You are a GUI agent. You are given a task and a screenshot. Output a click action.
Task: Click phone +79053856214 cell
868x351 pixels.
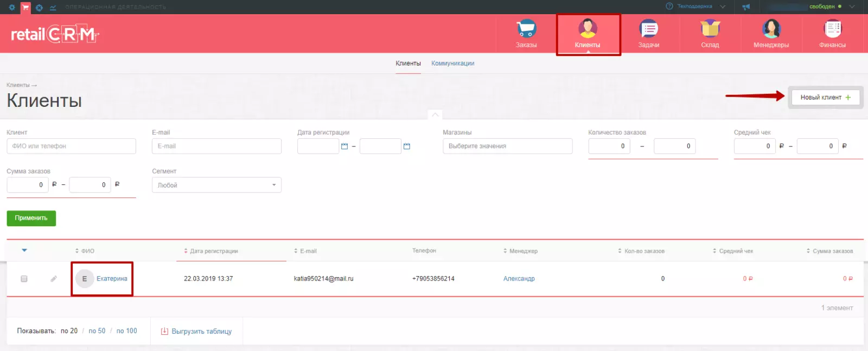(433, 279)
